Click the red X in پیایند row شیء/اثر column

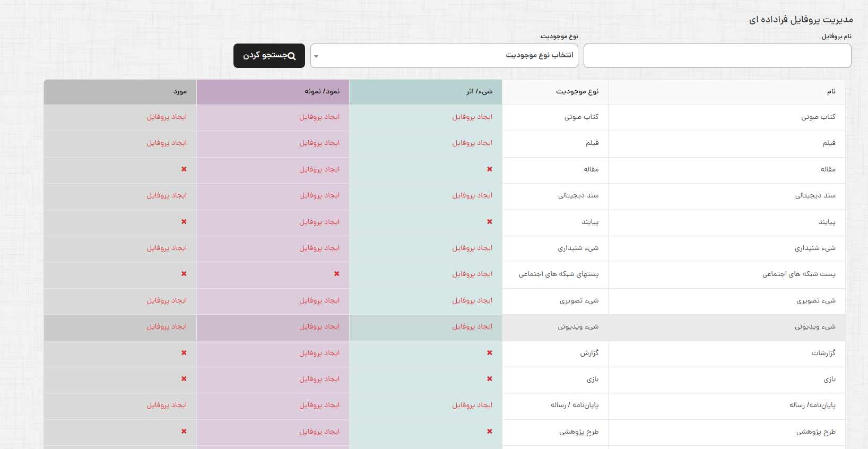click(489, 222)
